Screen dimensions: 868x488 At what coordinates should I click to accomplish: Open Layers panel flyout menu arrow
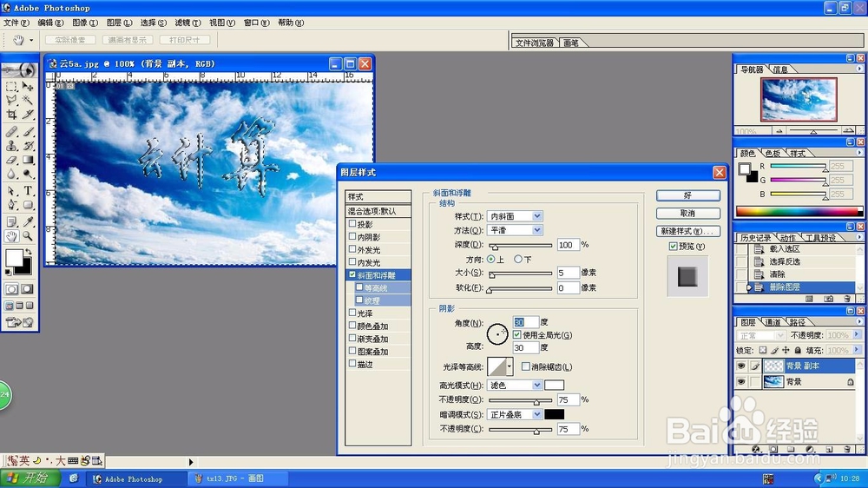tap(859, 321)
